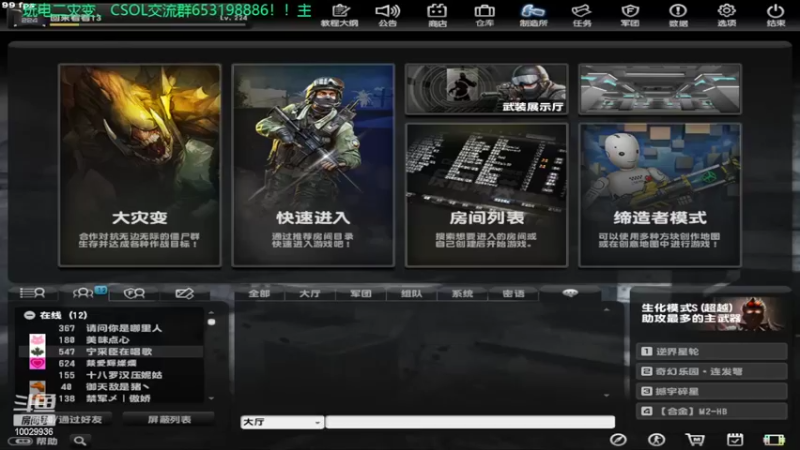Open the 武装展示厅 showroom banner
800x450 pixels.
pyautogui.click(x=486, y=89)
